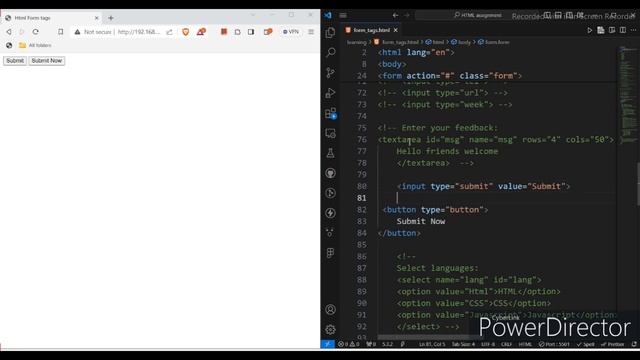
Task: Open the Testing flask view
Action: (x=331, y=153)
